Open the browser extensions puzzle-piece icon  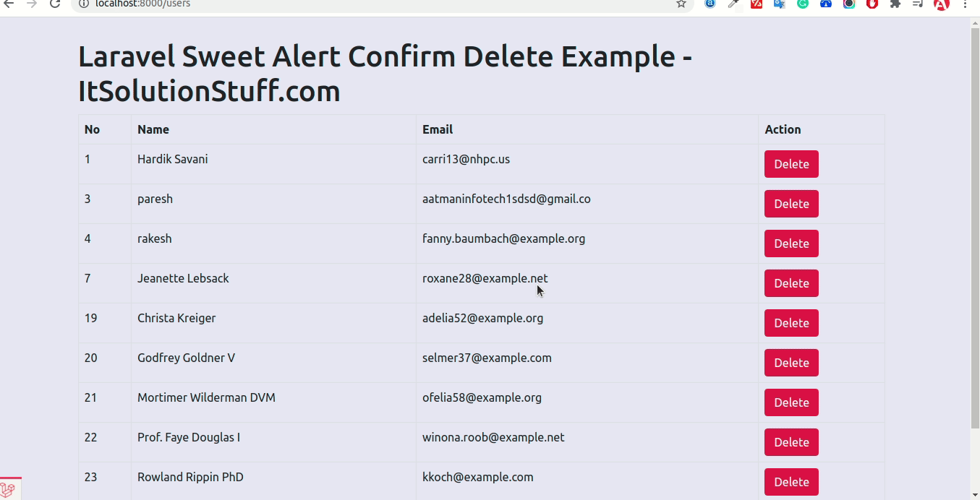coord(895,4)
